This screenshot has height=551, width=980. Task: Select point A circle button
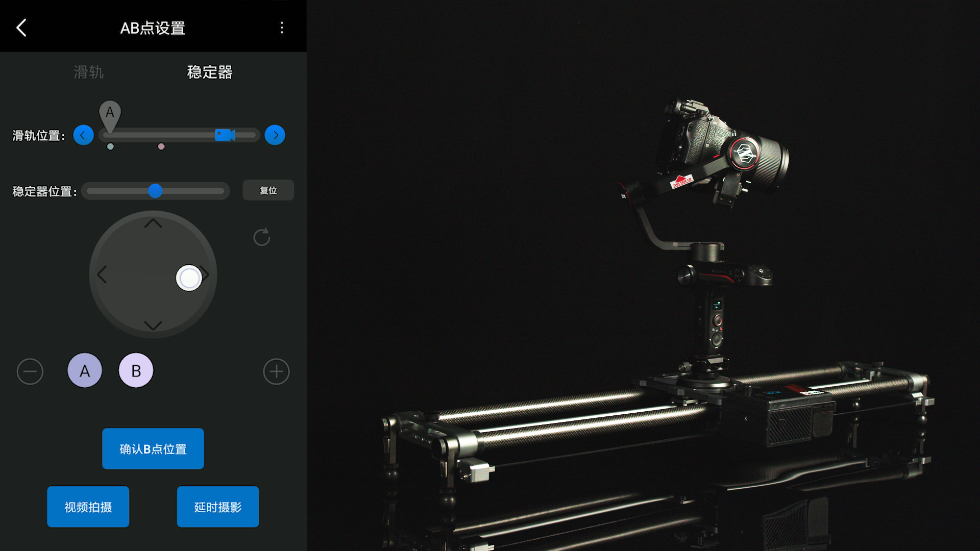[85, 370]
